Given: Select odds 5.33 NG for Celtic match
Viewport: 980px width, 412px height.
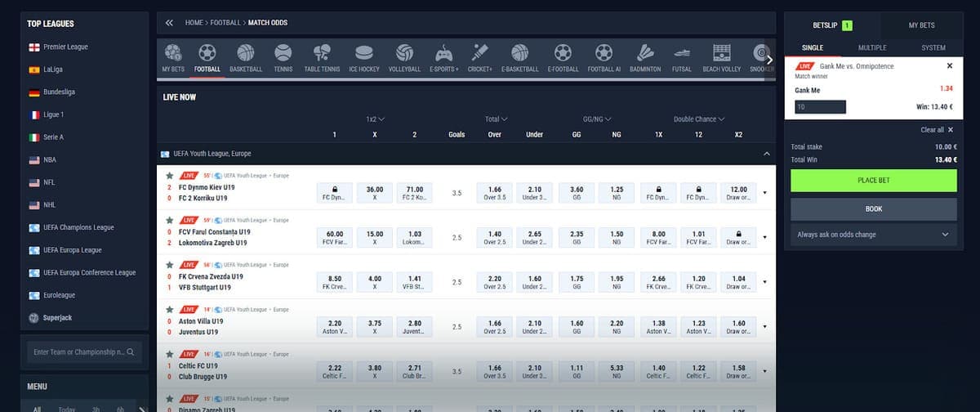Looking at the screenshot, I should (x=617, y=373).
